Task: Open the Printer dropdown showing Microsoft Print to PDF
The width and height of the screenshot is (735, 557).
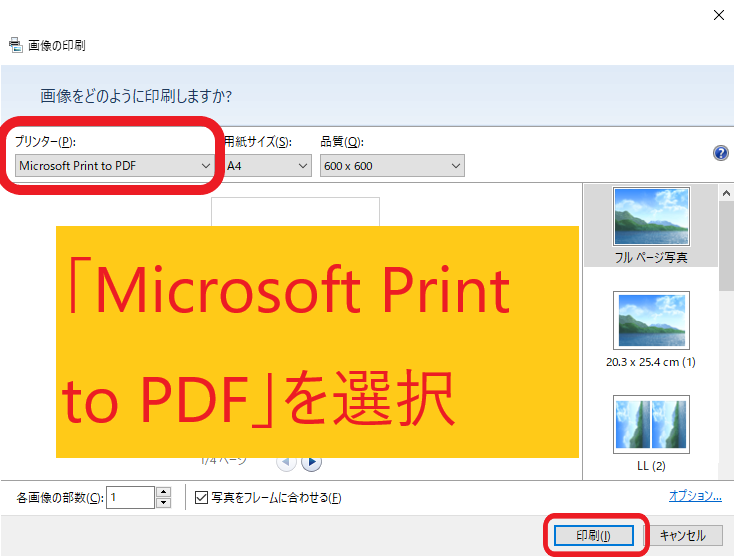Action: (113, 166)
